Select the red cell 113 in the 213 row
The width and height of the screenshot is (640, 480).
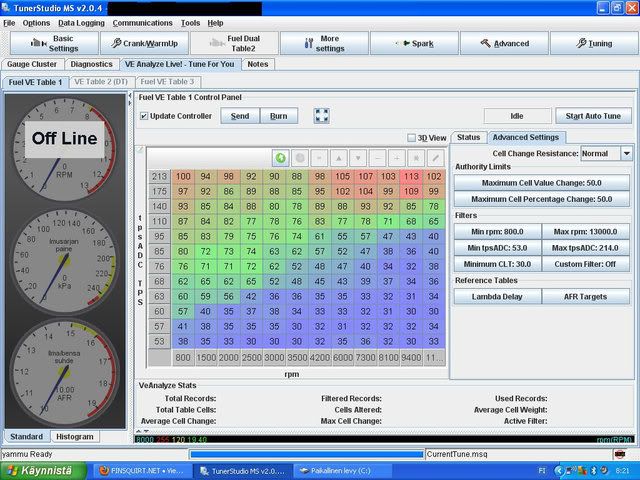[x=411, y=176]
